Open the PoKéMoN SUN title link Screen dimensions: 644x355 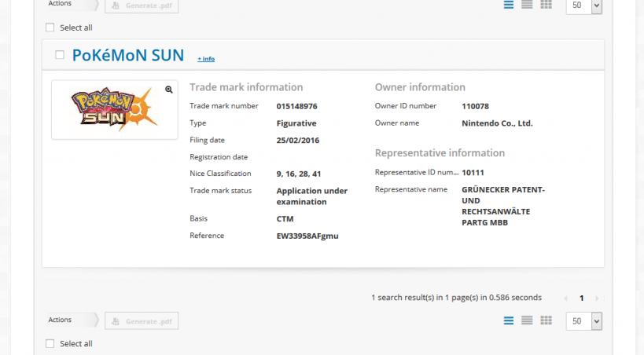point(127,55)
